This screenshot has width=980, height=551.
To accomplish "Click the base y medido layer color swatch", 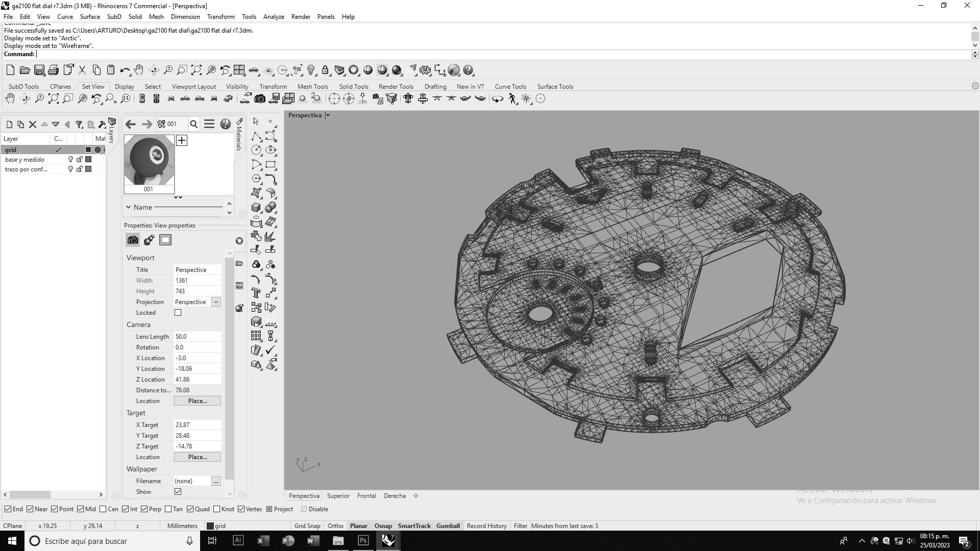I will coord(88,160).
